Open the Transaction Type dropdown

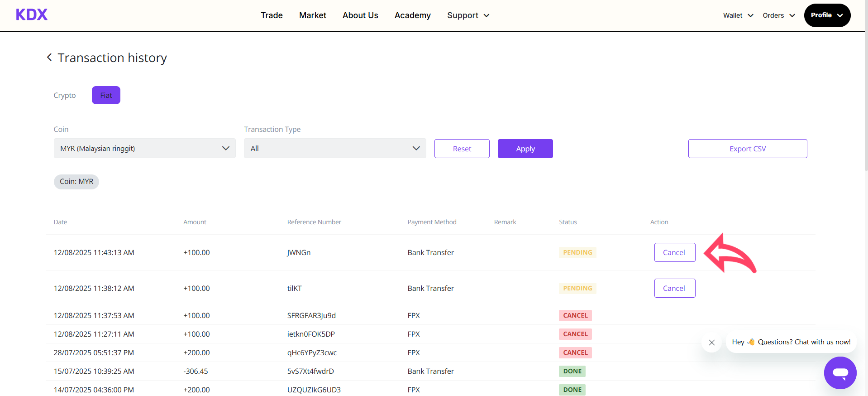(x=335, y=148)
